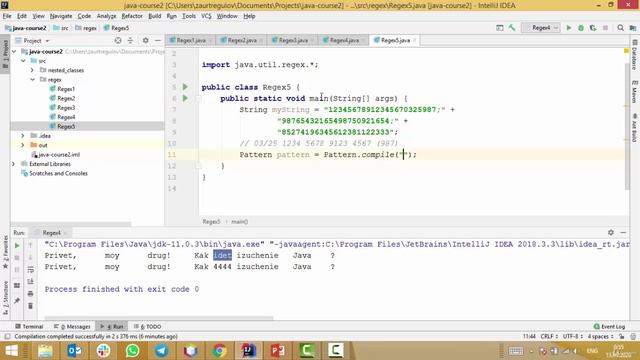
Task: Click the gutter run arrow beside class Regex5
Action: [185, 87]
